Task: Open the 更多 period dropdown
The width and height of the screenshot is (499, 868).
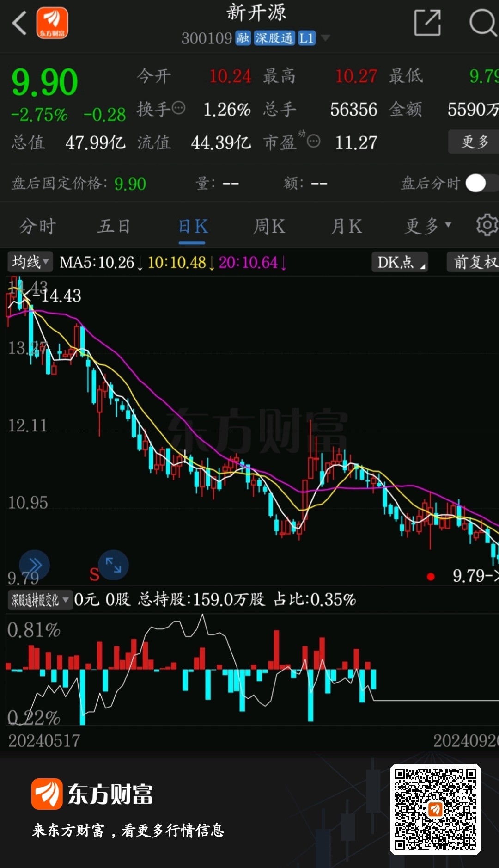Action: [x=428, y=226]
